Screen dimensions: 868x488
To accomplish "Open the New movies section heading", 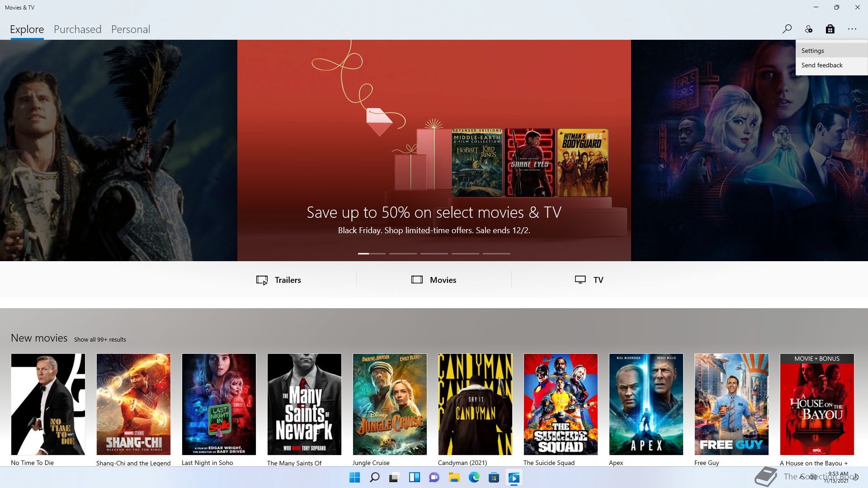I will pyautogui.click(x=39, y=338).
